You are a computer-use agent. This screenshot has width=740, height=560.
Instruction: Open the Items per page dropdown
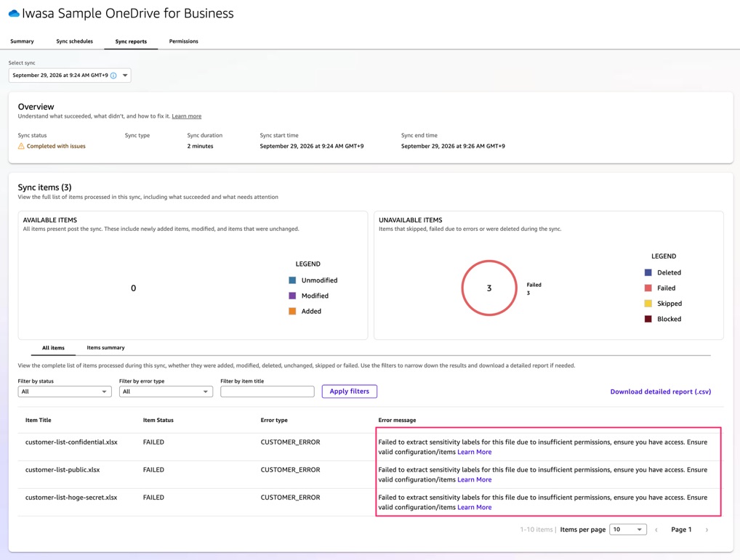click(627, 529)
